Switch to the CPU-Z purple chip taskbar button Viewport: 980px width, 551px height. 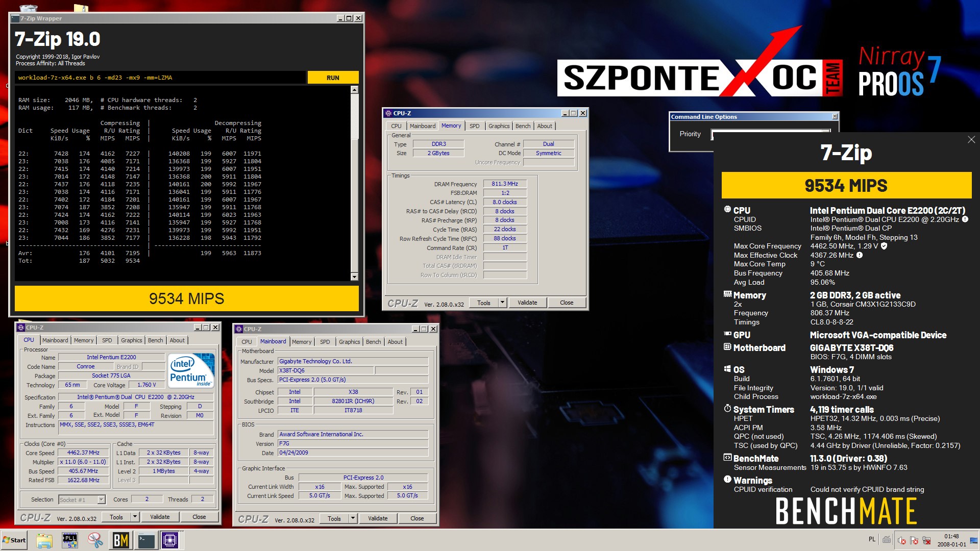click(170, 540)
